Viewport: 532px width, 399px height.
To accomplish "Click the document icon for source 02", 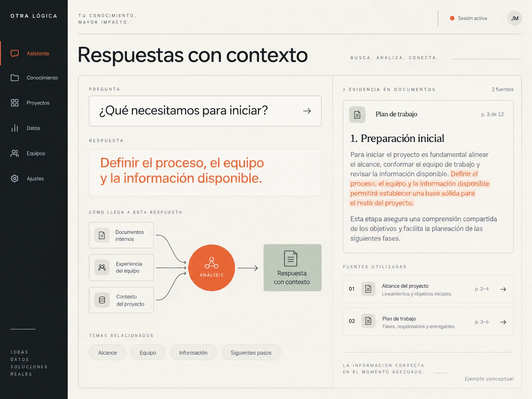I will click(368, 321).
